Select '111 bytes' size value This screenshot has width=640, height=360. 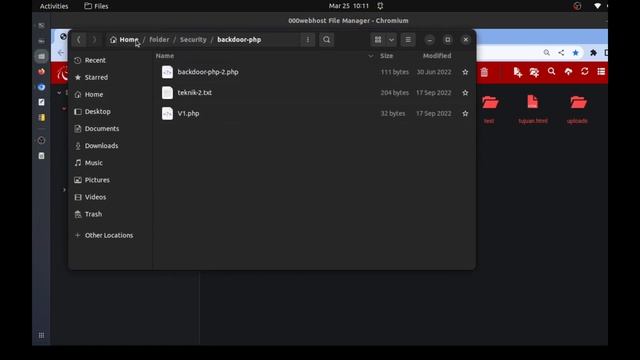(x=395, y=72)
